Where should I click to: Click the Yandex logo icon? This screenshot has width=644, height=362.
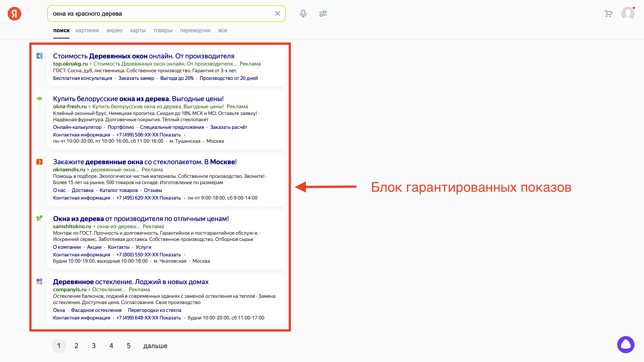(14, 13)
